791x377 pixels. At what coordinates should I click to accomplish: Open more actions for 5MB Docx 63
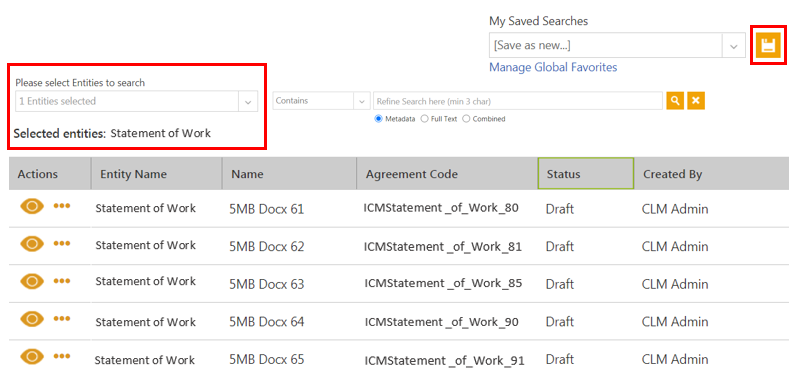coord(62,281)
